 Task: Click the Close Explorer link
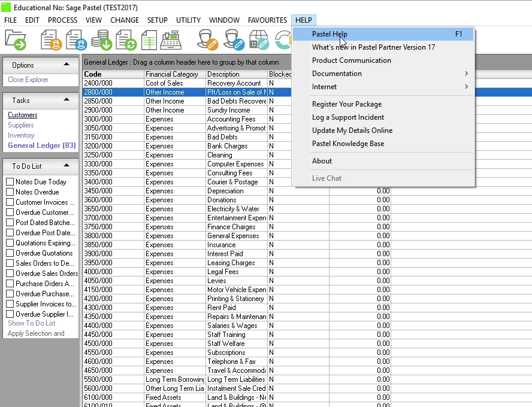click(x=28, y=80)
